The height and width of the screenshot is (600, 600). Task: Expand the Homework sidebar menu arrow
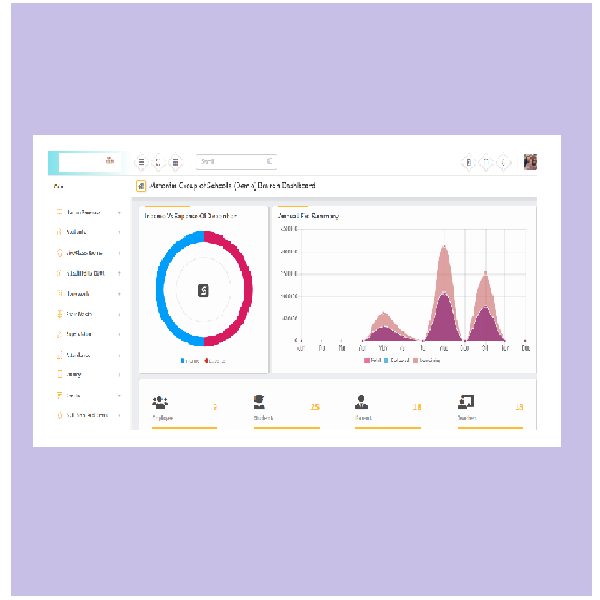coord(120,294)
